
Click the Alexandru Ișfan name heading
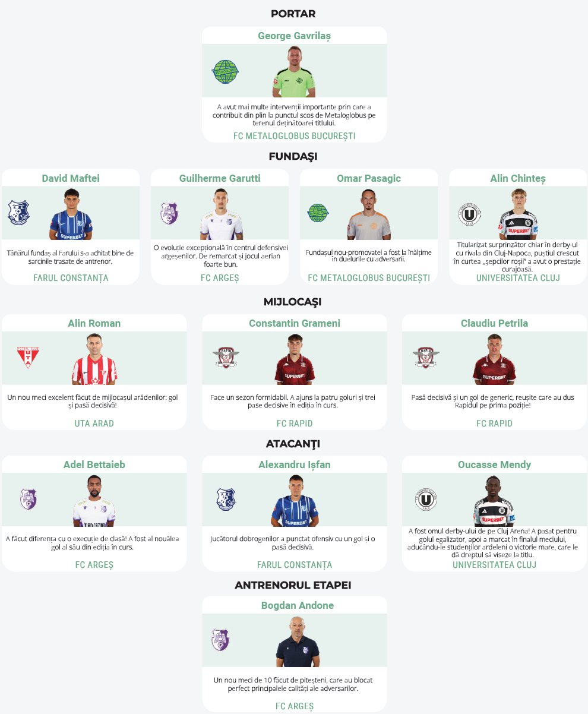pos(295,465)
